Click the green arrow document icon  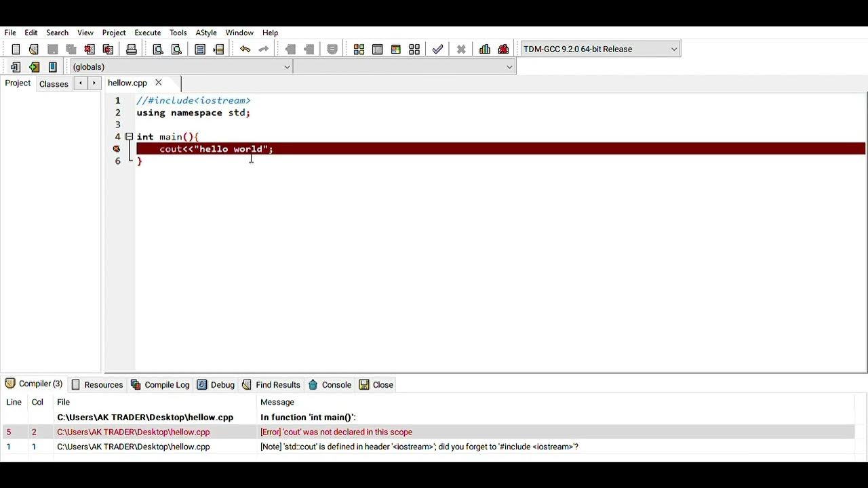click(34, 66)
